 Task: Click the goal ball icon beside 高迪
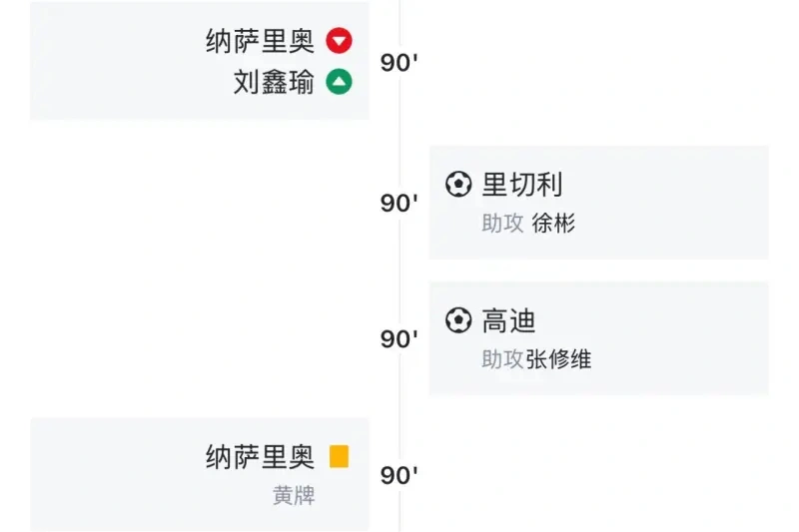pos(458,320)
